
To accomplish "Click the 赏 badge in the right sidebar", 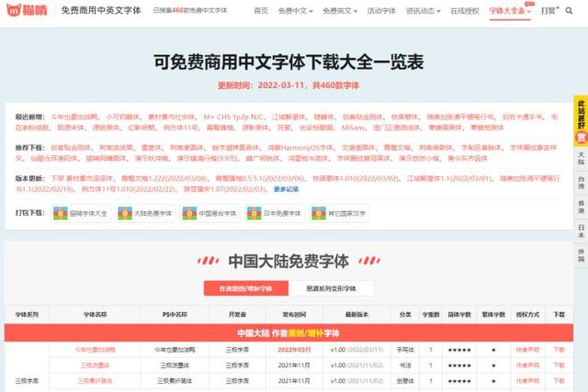I will (580, 138).
